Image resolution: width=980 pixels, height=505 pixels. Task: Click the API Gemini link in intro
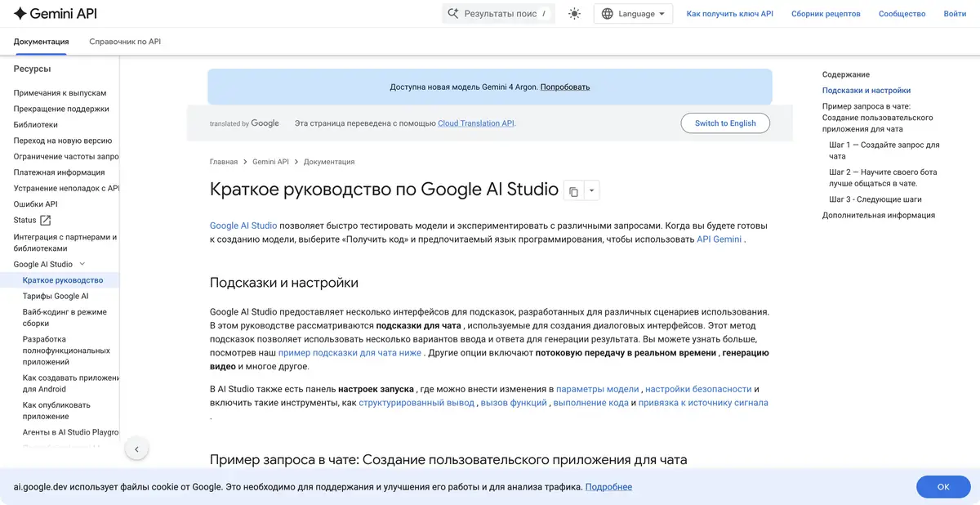coord(719,239)
